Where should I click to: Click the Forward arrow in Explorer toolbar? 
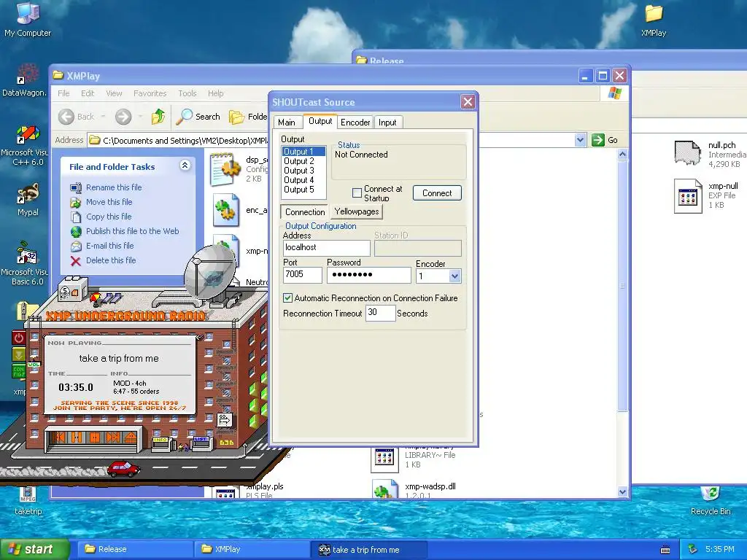pyautogui.click(x=123, y=117)
